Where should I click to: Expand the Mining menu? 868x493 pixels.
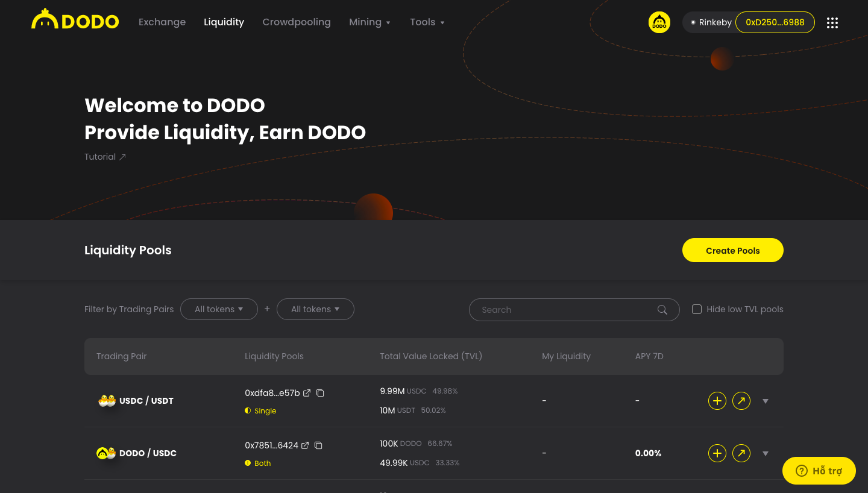click(x=370, y=22)
